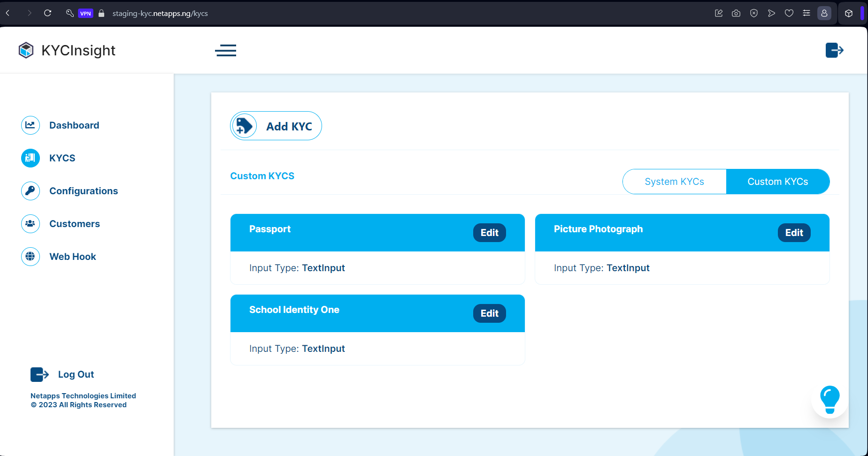Edit the Passport KYC
Screen dimensions: 868x456
point(490,233)
